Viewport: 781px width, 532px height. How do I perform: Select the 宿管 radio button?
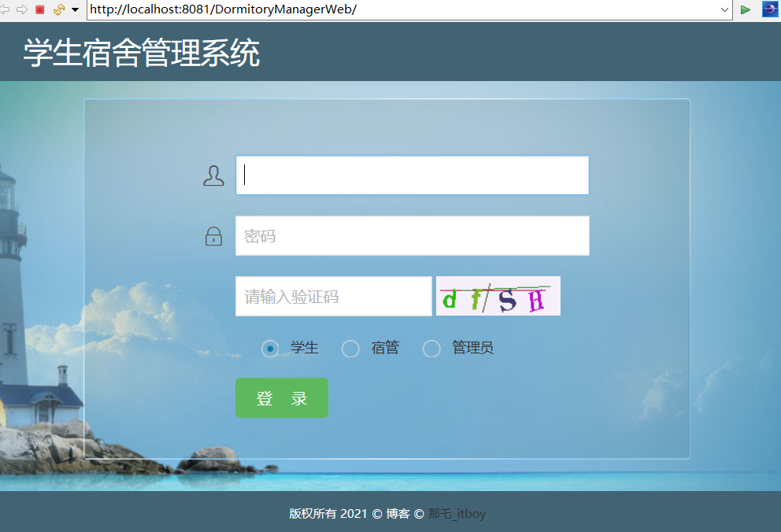[x=350, y=348]
